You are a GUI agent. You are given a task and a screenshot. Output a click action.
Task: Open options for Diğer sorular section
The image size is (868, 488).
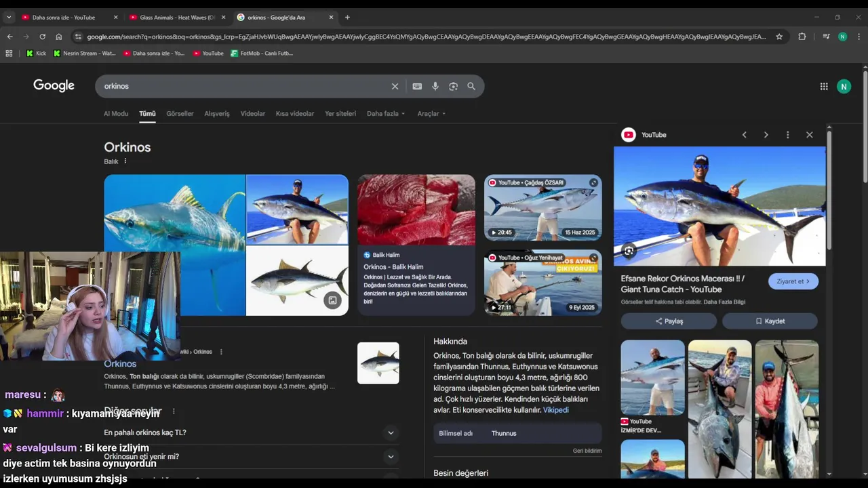click(x=174, y=411)
